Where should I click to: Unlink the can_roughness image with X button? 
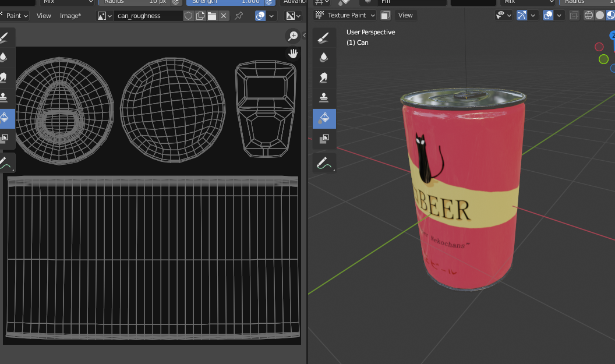click(x=223, y=16)
